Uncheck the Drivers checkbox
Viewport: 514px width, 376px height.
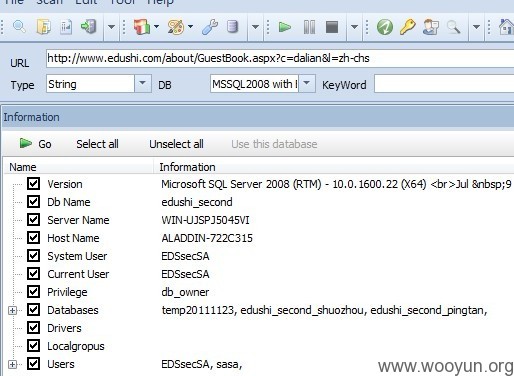[x=33, y=328]
